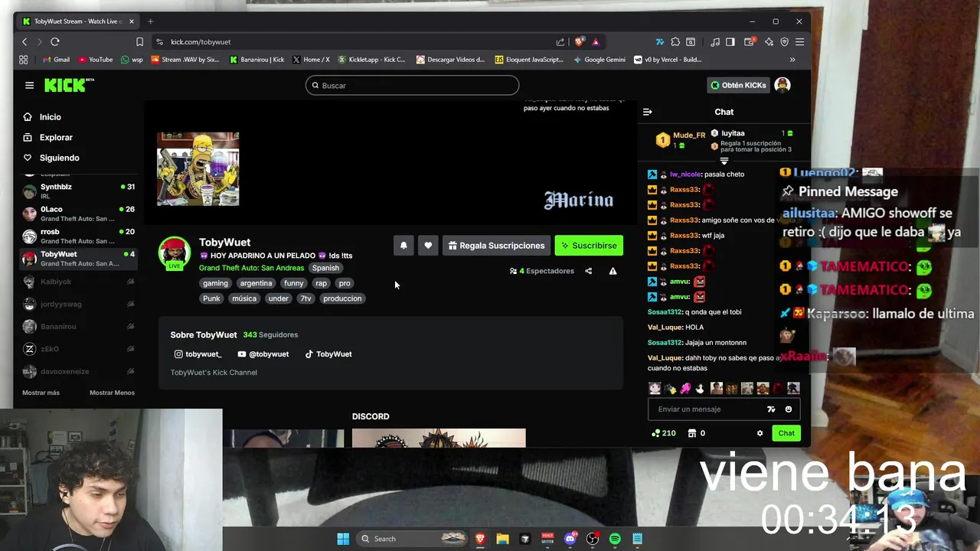Bookmark the page with the bookmark icon

click(x=139, y=41)
